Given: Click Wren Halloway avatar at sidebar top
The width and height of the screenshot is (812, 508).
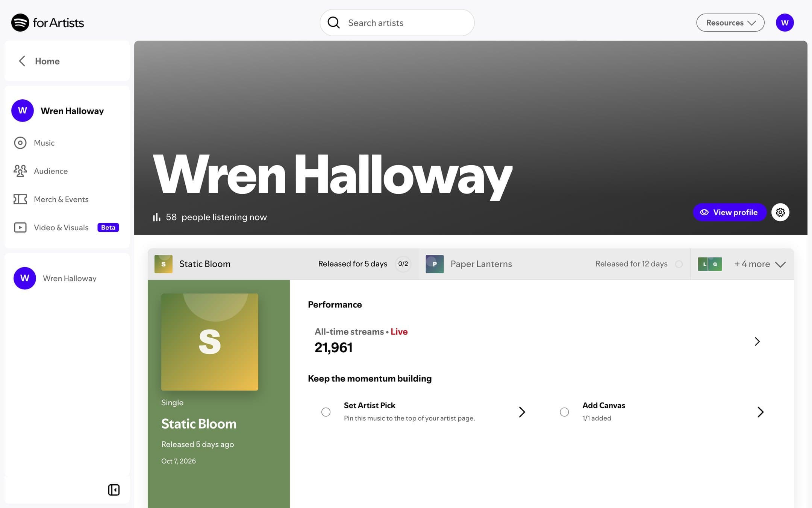Looking at the screenshot, I should (x=23, y=111).
